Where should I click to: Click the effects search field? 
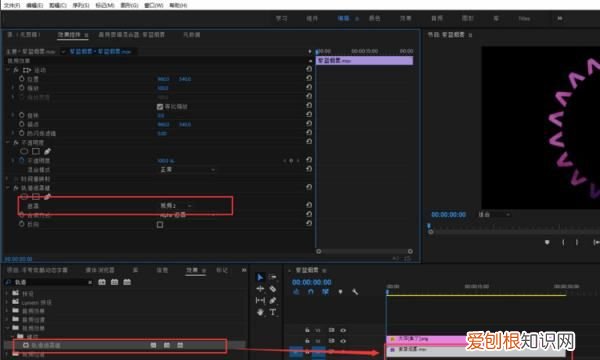[48, 282]
